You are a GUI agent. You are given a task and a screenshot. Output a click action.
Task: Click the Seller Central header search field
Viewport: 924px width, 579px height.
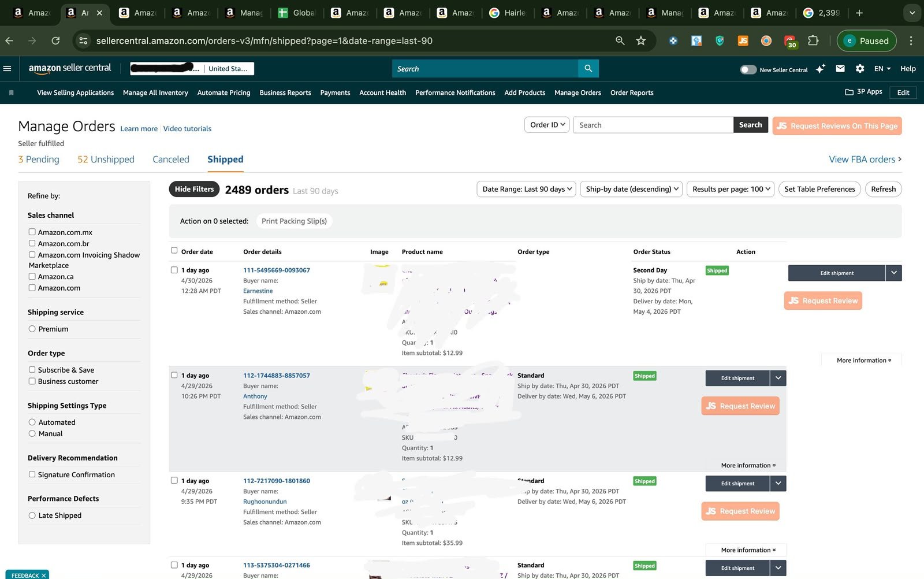point(485,68)
